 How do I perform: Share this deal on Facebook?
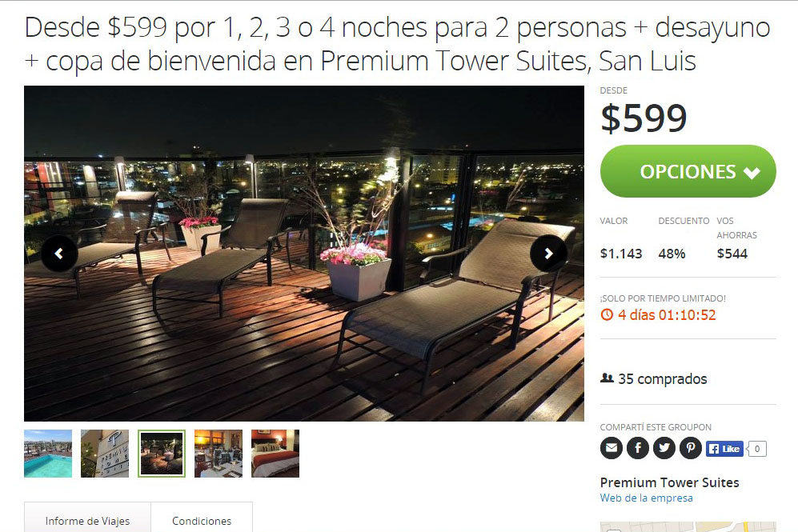click(638, 448)
